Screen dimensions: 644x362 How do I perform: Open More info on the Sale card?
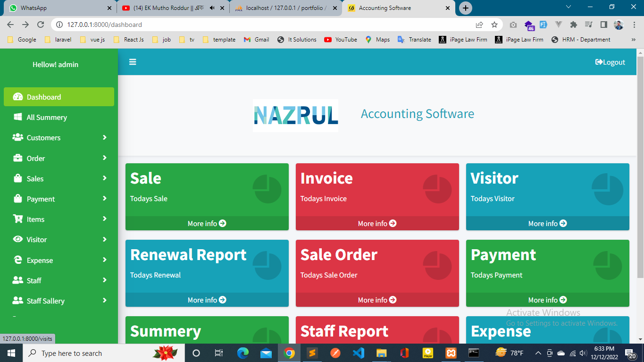point(207,223)
